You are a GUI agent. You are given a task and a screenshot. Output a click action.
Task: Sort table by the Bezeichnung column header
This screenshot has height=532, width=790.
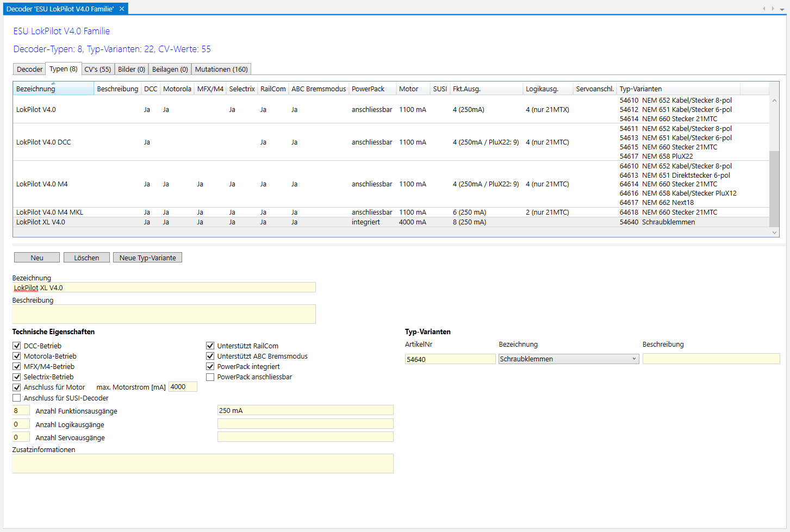pyautogui.click(x=53, y=89)
